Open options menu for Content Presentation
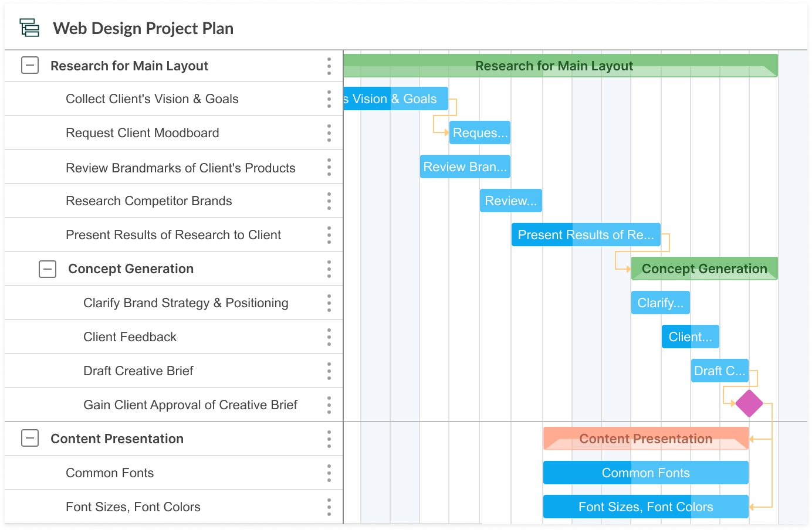The width and height of the screenshot is (812, 530). coord(329,439)
